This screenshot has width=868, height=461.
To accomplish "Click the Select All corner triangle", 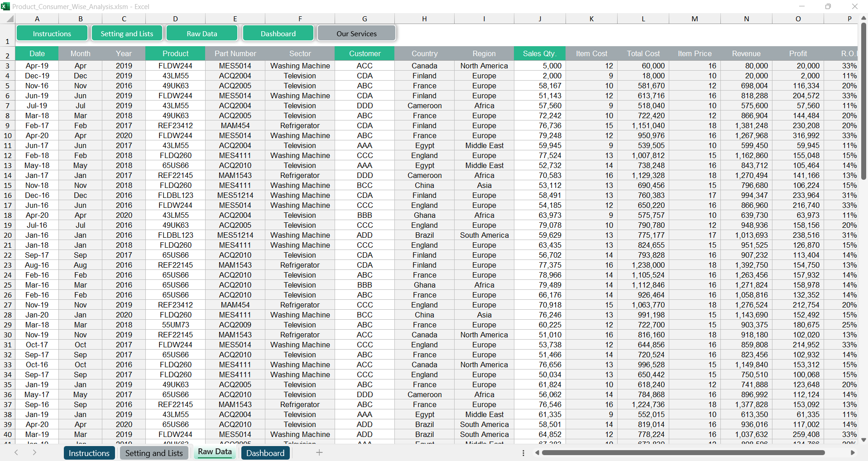I will (x=10, y=19).
